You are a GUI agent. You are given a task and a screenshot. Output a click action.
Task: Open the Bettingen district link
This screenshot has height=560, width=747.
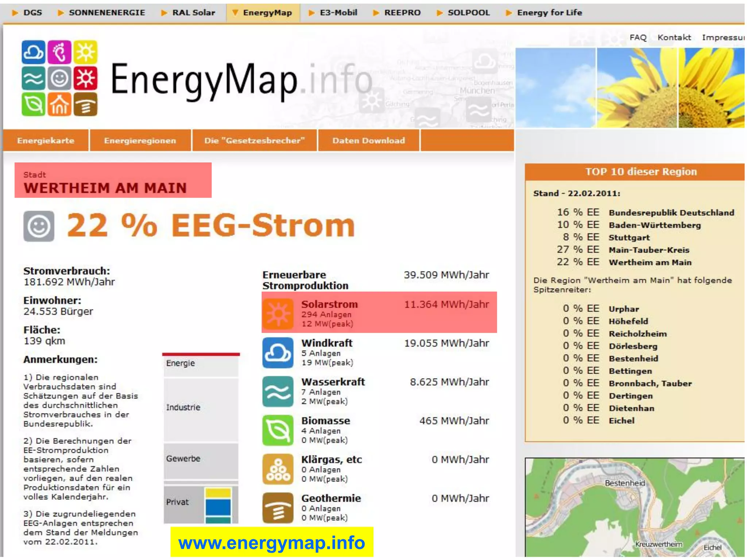[x=630, y=371]
